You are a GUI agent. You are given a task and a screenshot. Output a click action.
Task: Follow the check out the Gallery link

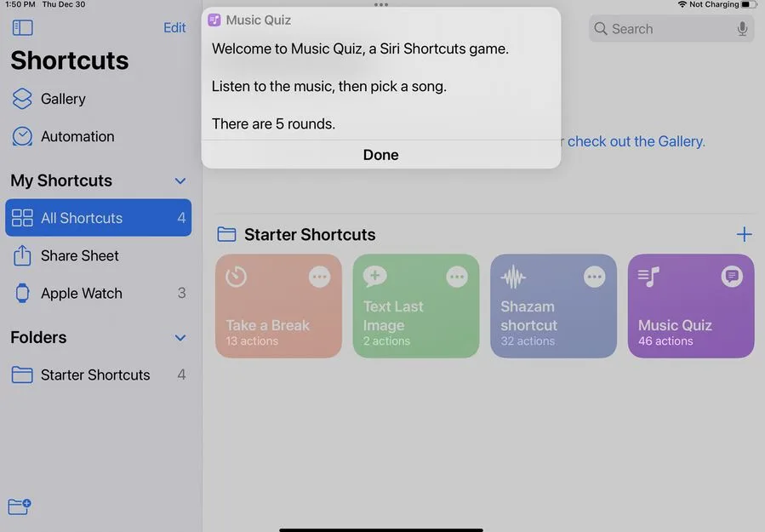(637, 141)
